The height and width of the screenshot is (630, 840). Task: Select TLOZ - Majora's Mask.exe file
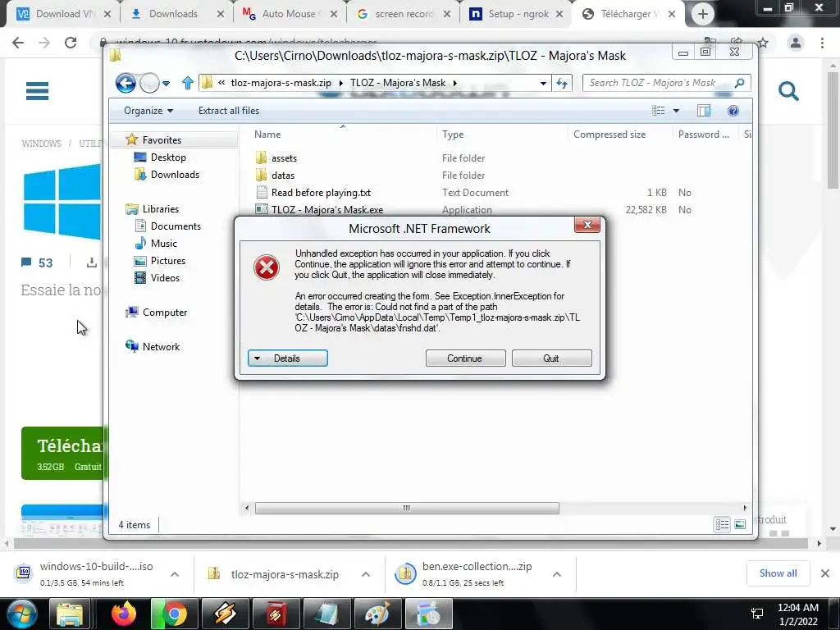pos(326,209)
